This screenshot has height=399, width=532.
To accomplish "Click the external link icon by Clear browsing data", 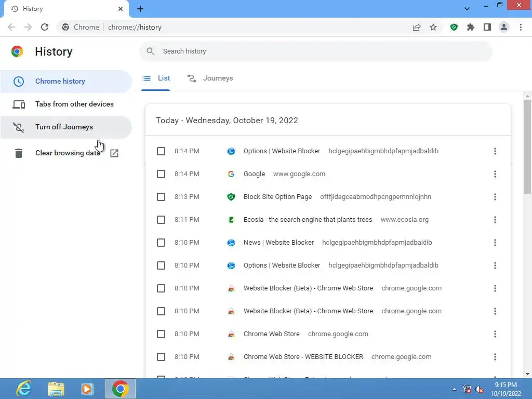I will point(114,153).
